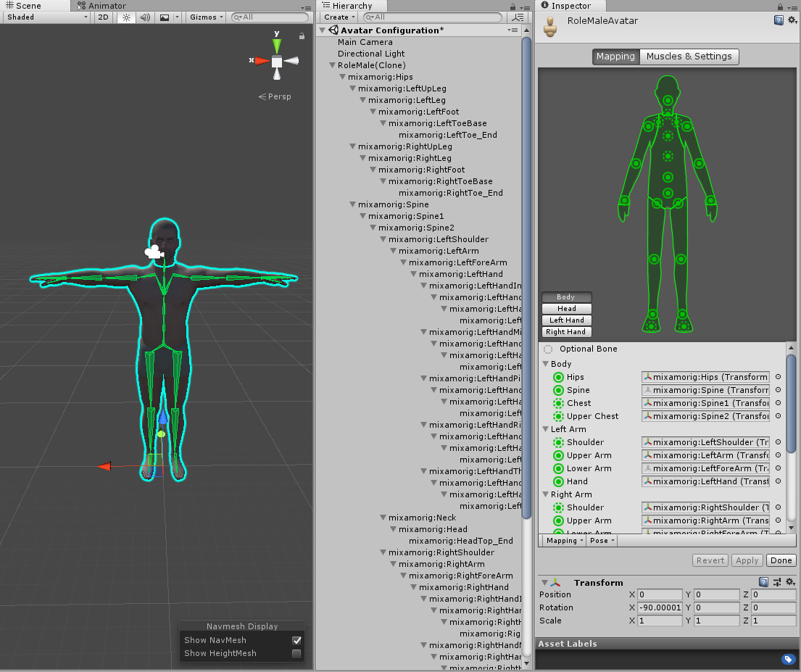Viewport: 801px width, 672px height.
Task: Open Hierarchy Create dropdown
Action: (x=339, y=17)
